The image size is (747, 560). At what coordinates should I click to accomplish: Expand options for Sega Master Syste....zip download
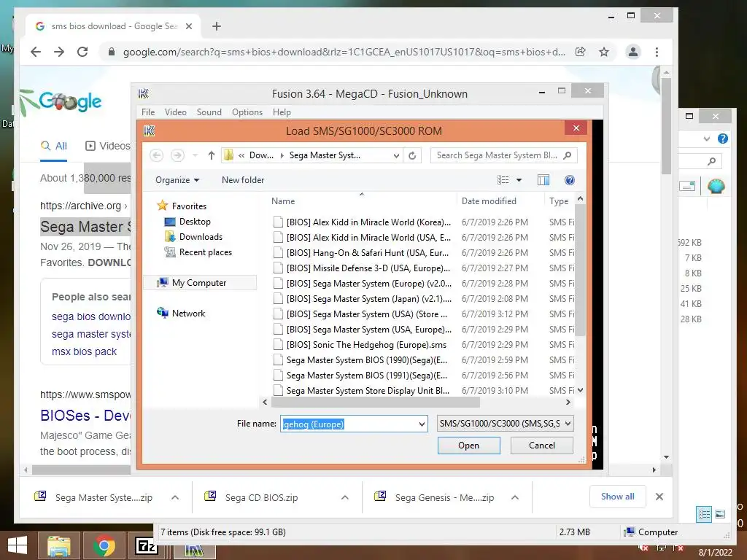[x=175, y=497]
